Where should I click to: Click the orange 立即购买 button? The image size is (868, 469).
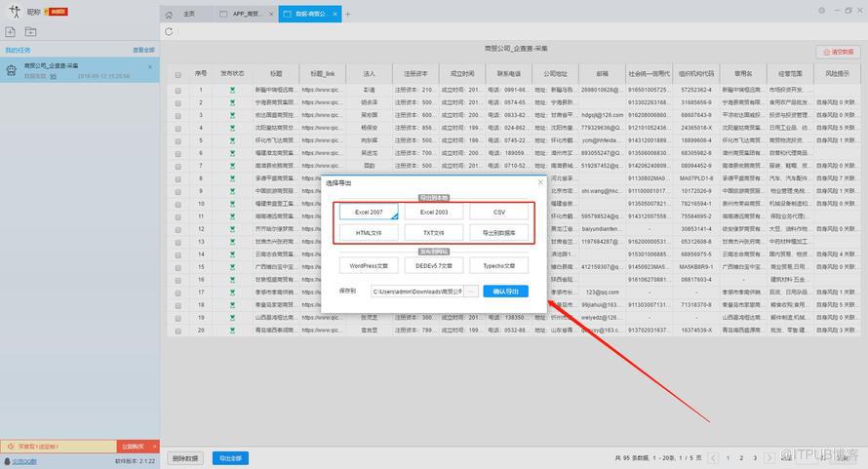click(x=133, y=447)
